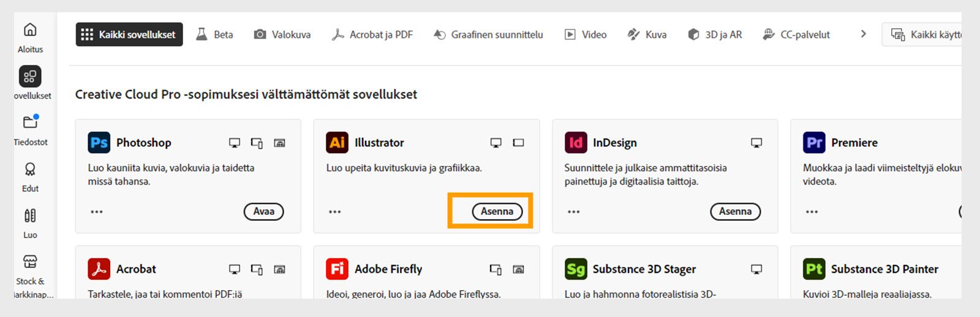Click Adobe Firefly's web platform icon

point(518,269)
